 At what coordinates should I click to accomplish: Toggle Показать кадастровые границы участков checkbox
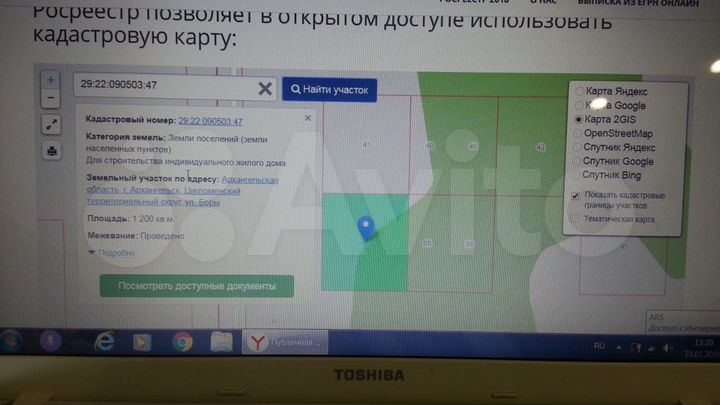pyautogui.click(x=575, y=196)
